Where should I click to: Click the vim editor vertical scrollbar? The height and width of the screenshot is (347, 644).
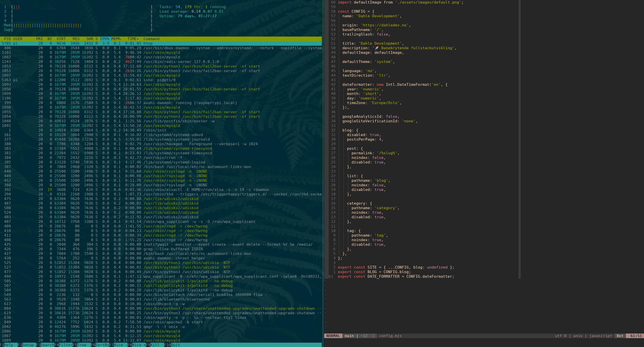tap(519, 139)
